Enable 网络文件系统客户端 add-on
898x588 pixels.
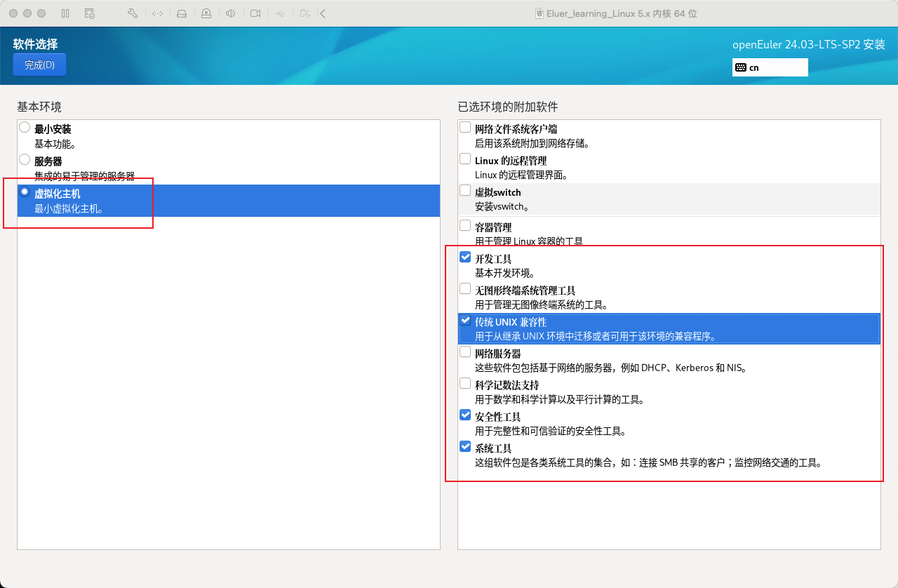(465, 128)
